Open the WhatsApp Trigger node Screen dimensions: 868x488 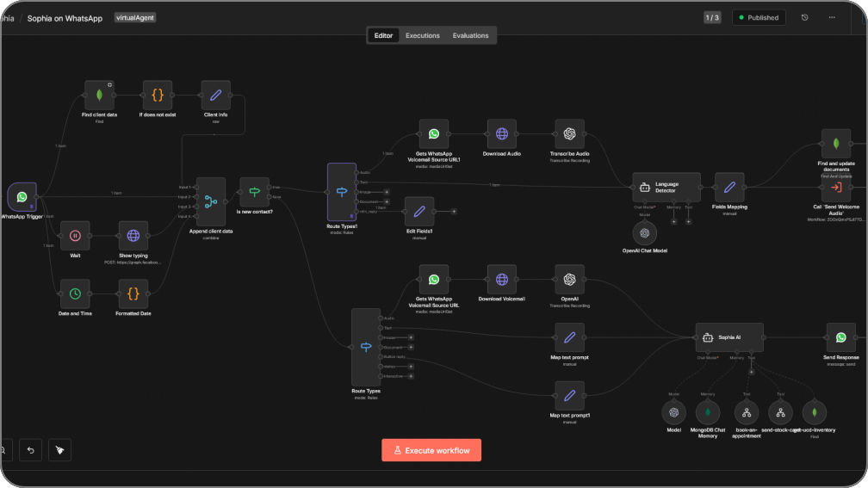(x=22, y=197)
